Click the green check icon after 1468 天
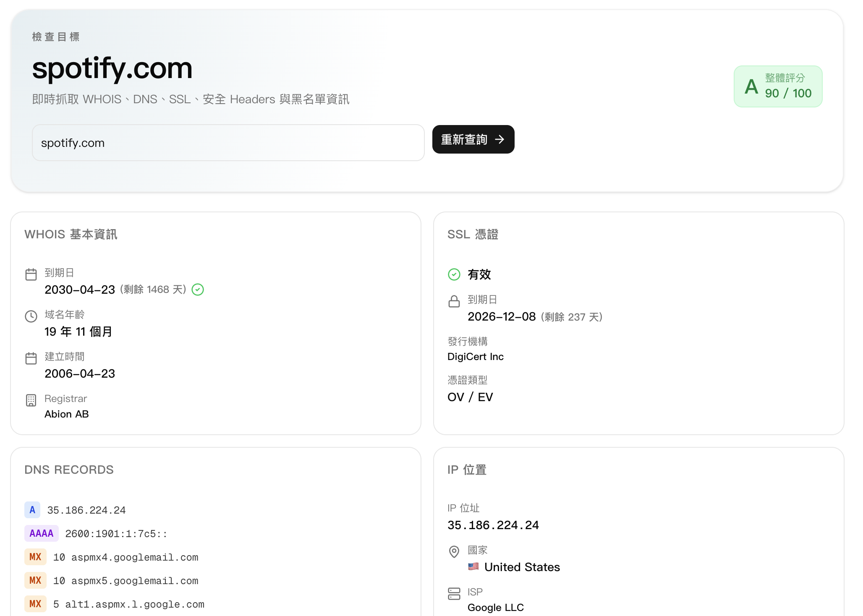Screen dimensions: 863x616 [x=198, y=290]
